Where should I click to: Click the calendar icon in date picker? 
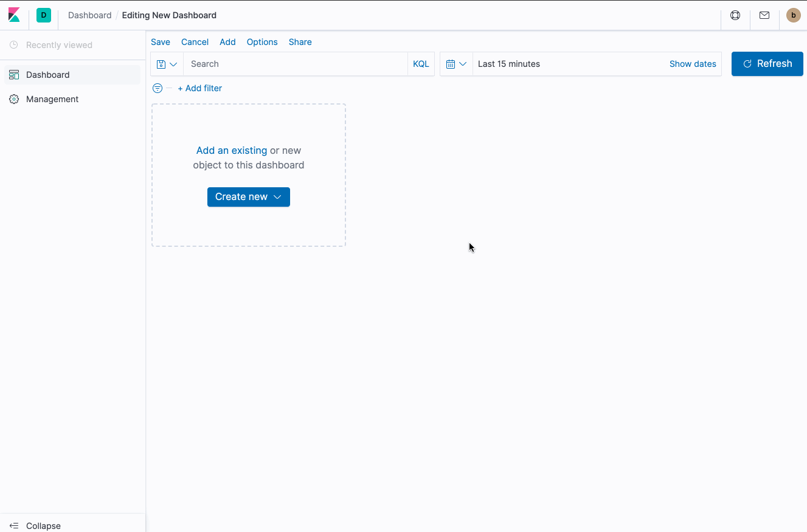[x=452, y=63]
